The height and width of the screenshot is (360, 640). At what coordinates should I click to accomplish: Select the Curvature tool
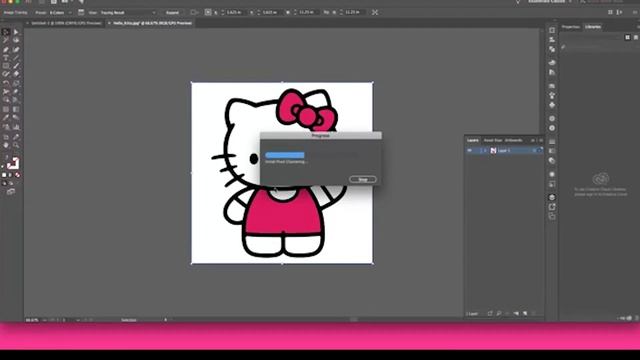16,49
